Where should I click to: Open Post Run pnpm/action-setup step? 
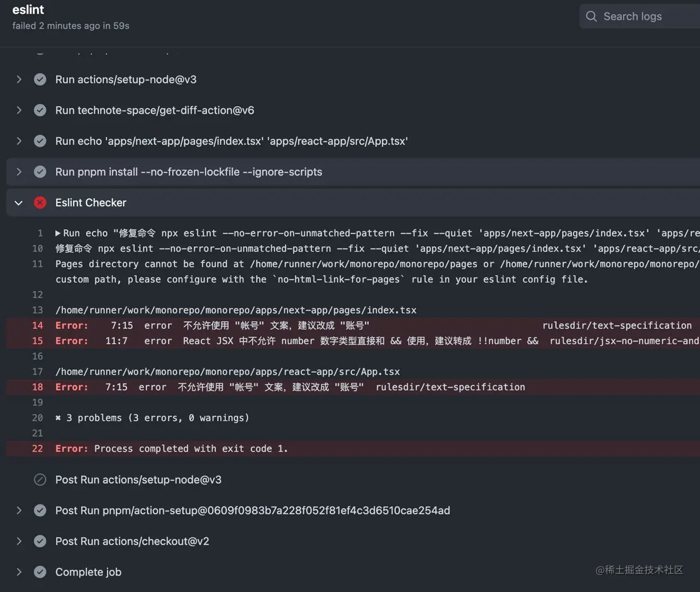point(252,510)
